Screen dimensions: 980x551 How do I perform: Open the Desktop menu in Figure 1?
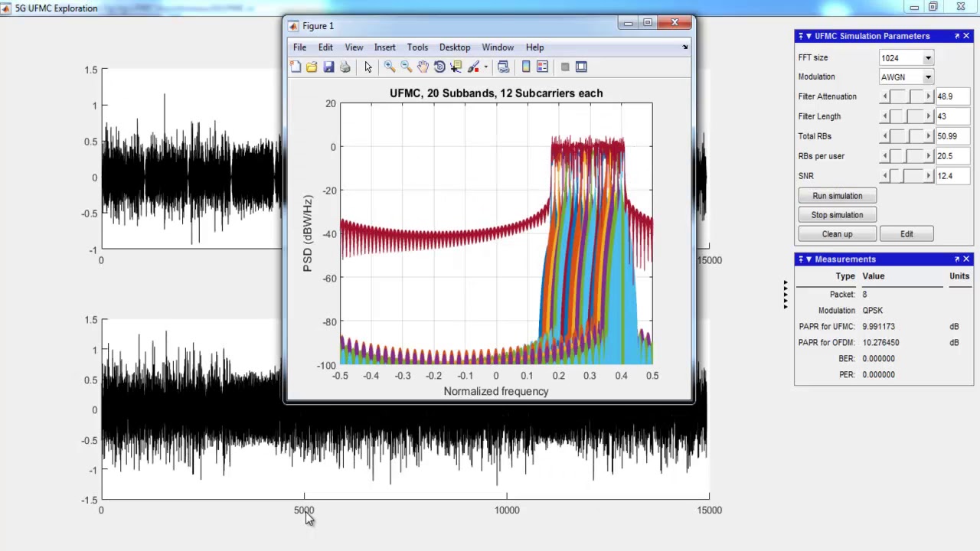click(x=455, y=47)
